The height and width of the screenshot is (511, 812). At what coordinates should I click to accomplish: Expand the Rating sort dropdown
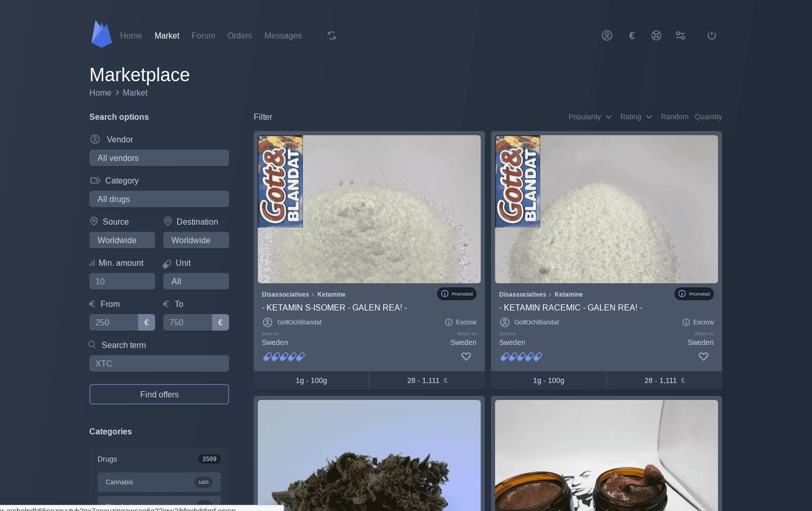[x=636, y=117]
